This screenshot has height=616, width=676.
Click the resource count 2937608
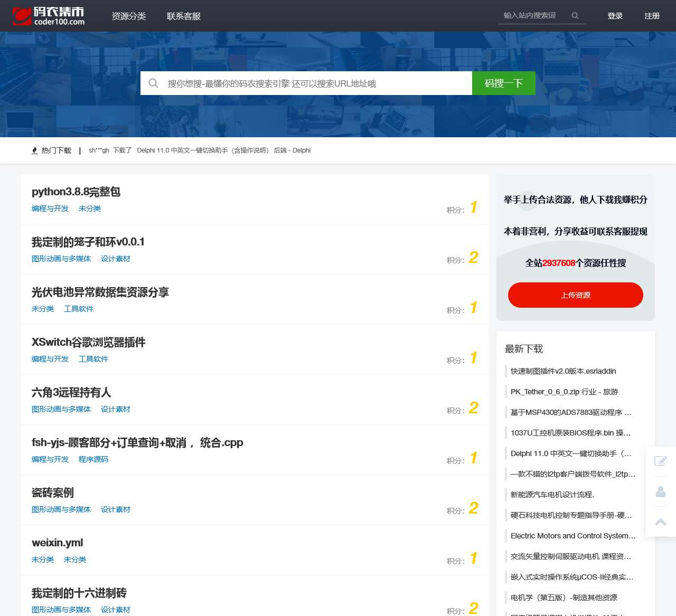point(559,263)
